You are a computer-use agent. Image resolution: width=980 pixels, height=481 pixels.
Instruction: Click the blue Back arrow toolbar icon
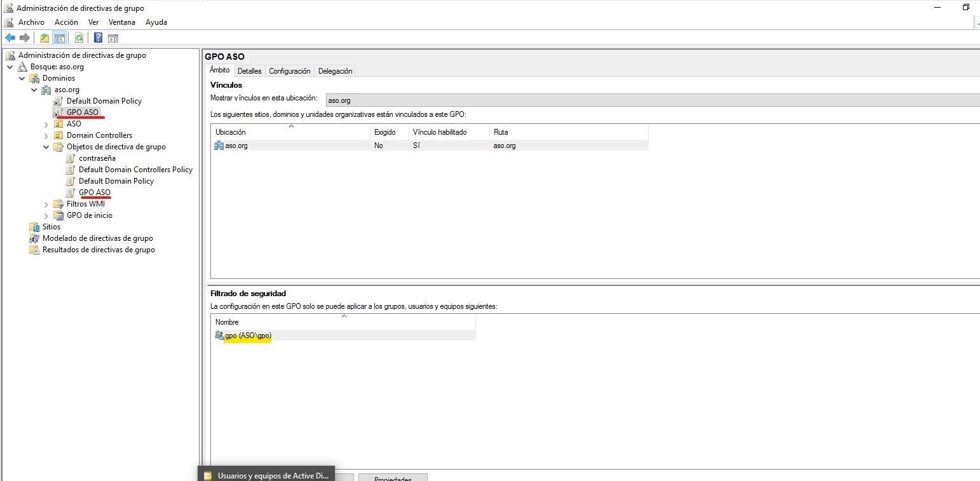tap(10, 38)
